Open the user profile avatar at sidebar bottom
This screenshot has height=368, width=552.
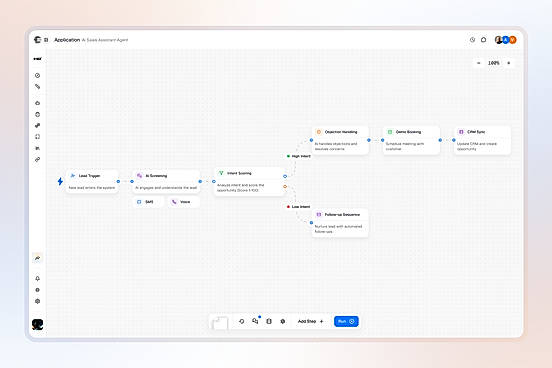point(38,324)
